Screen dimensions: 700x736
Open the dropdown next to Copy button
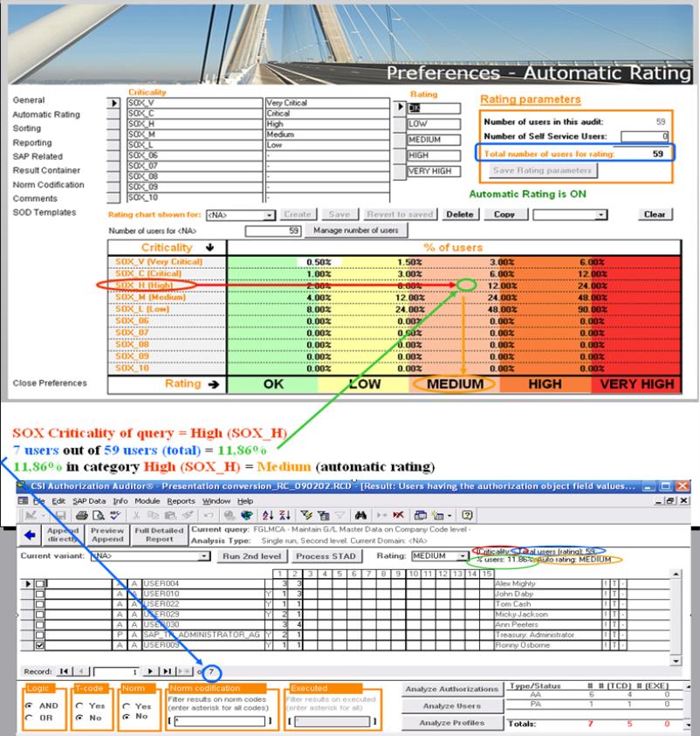click(601, 215)
